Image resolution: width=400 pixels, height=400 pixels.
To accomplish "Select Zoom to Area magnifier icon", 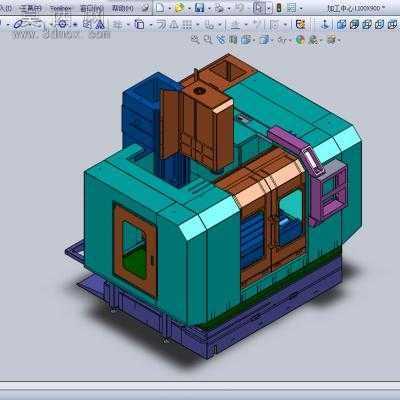I will tap(208, 40).
